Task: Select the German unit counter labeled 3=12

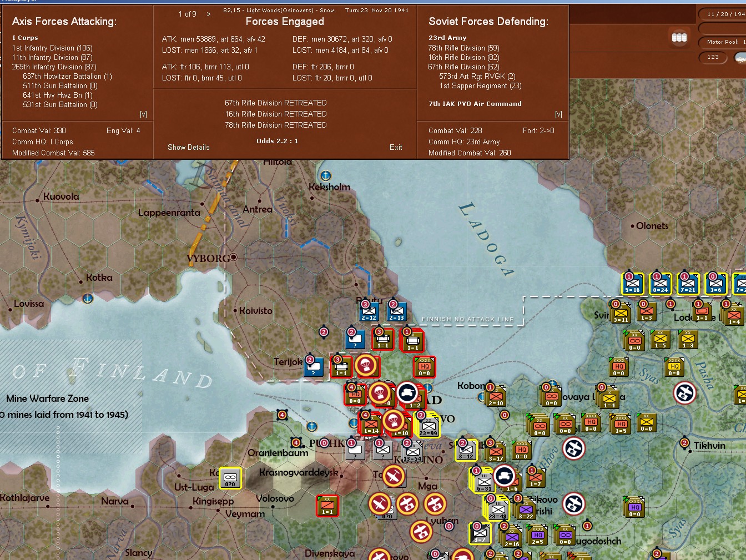Action: click(x=466, y=451)
